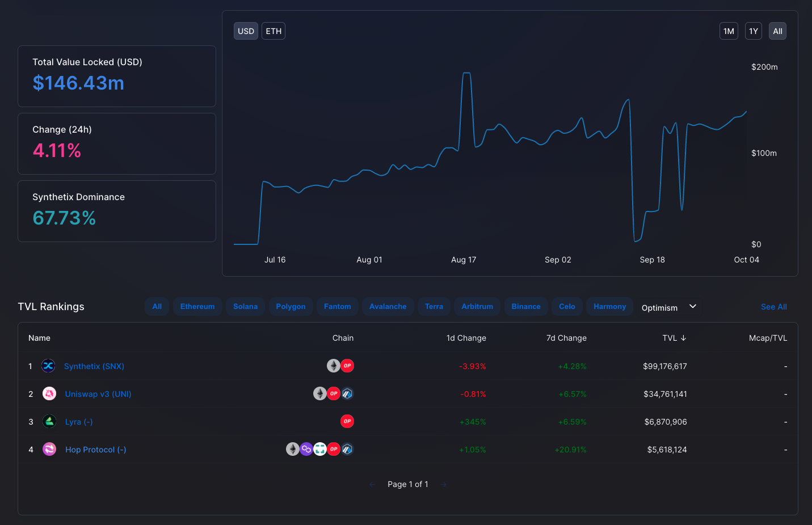The height and width of the screenshot is (525, 812).
Task: Filter rankings by Avalanche chain
Action: [x=388, y=306]
